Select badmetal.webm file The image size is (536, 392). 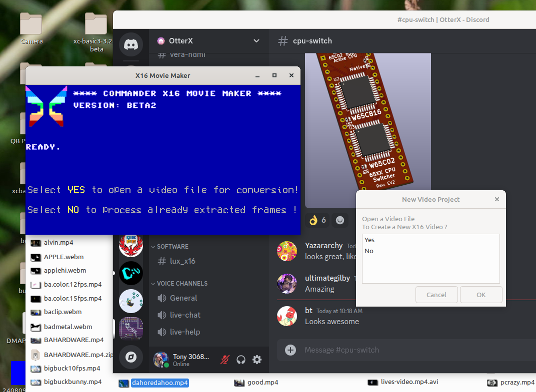pos(61,327)
